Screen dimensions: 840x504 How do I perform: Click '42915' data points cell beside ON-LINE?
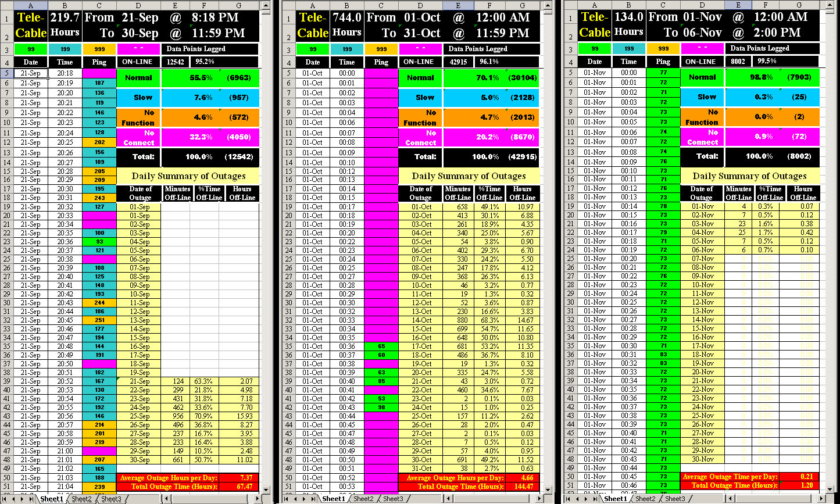point(459,62)
